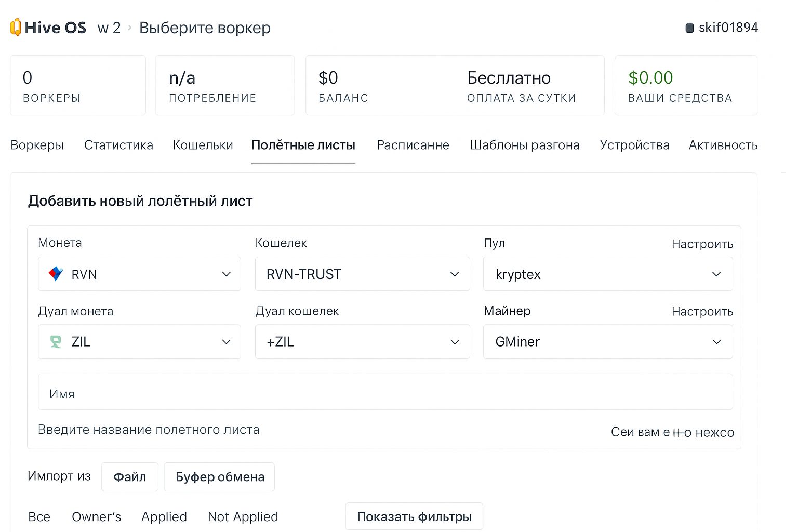Click the Имя flight sheet name field

(385, 394)
